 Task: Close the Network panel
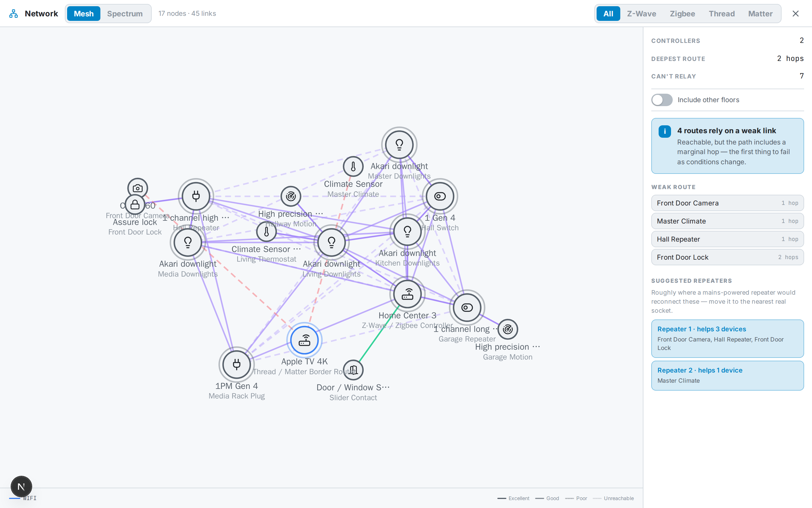coord(796,14)
